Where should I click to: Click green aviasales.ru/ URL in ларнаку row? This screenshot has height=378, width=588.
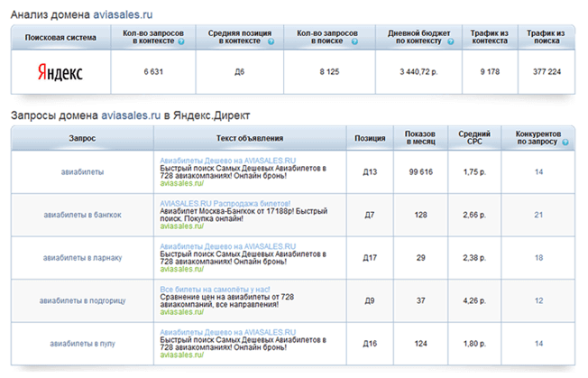pyautogui.click(x=182, y=269)
